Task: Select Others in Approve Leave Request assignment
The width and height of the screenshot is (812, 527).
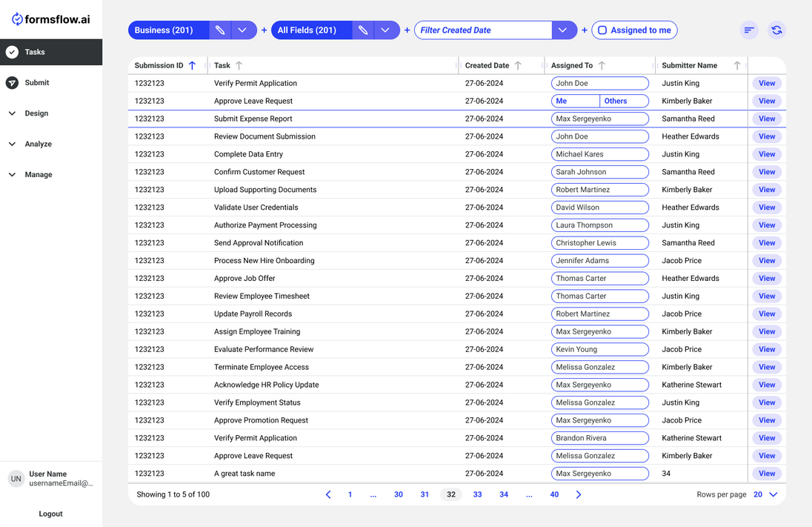Action: (624, 101)
